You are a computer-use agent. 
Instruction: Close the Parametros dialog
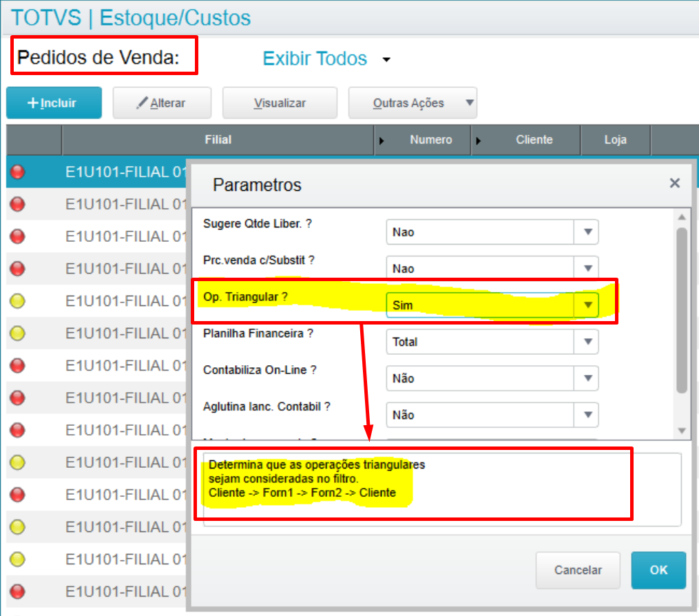point(674,183)
